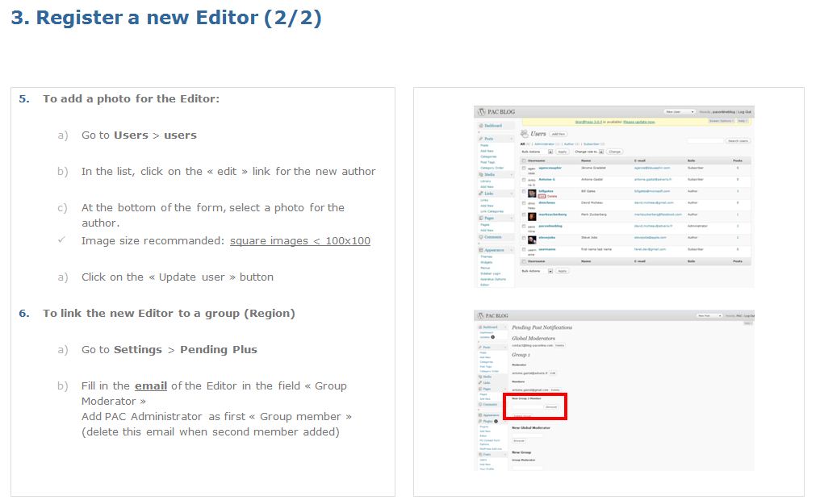This screenshot has height=504, width=820.
Task: Click the Users heading icon beside Add New
Action: pos(525,134)
